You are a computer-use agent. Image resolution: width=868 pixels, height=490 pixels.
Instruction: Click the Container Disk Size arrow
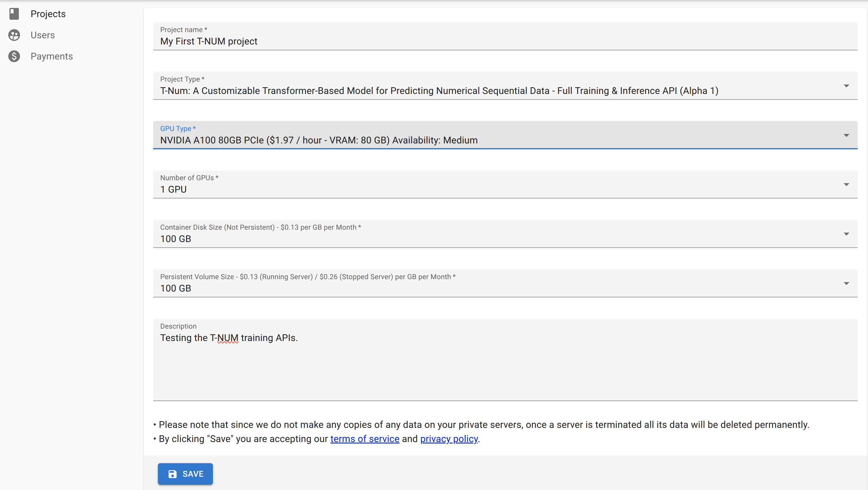coord(846,234)
